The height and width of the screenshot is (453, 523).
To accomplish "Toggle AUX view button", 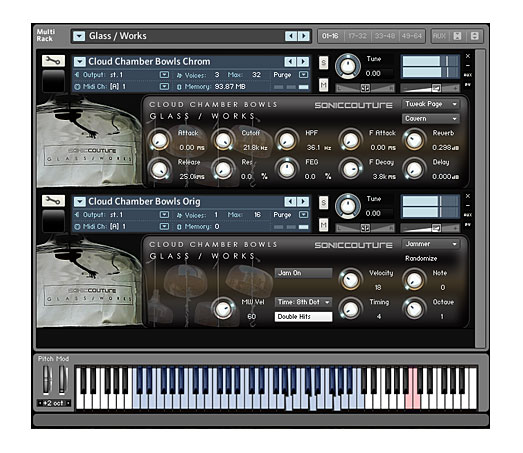I will point(439,36).
